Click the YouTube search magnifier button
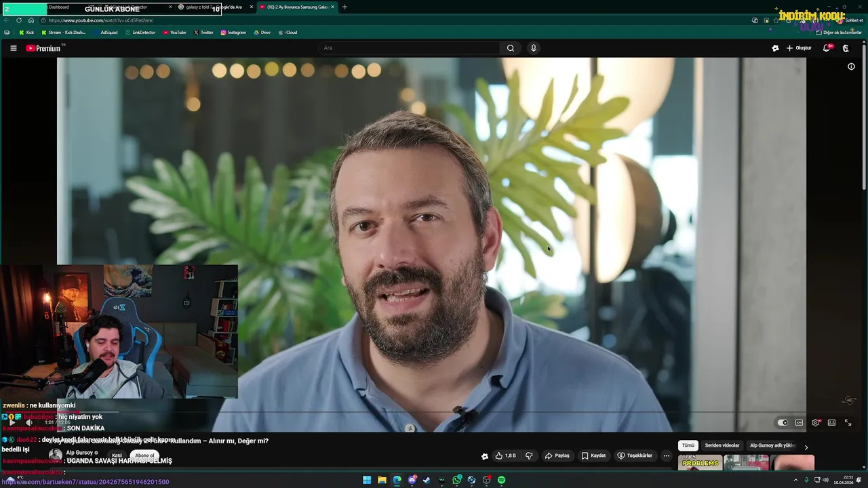 point(511,48)
